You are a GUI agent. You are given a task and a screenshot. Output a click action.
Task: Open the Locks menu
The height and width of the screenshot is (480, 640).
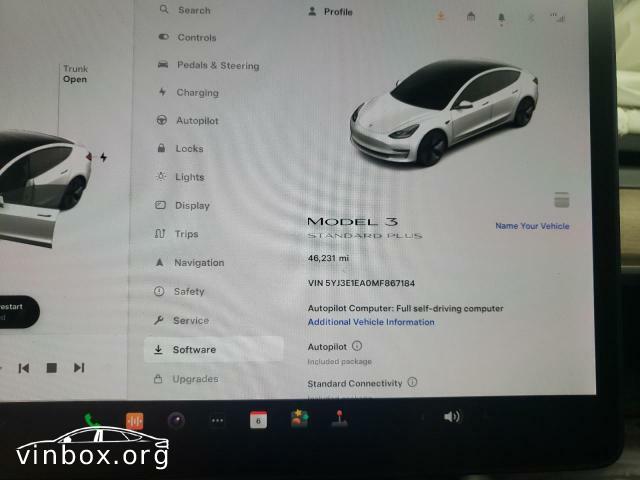pos(180,149)
